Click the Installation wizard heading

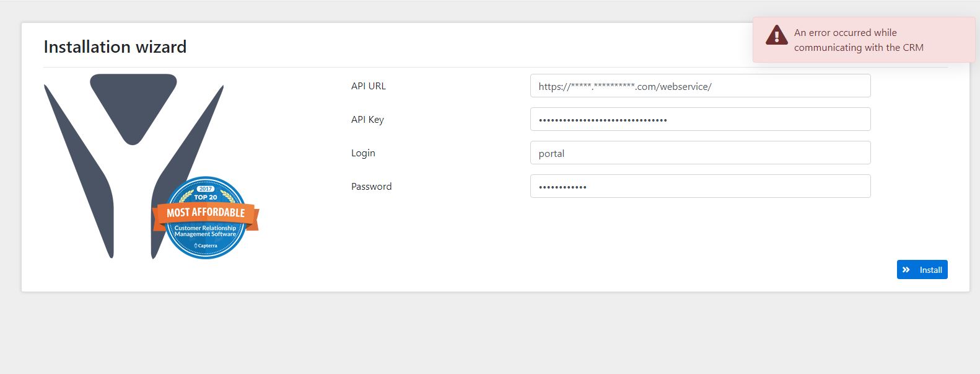[115, 47]
